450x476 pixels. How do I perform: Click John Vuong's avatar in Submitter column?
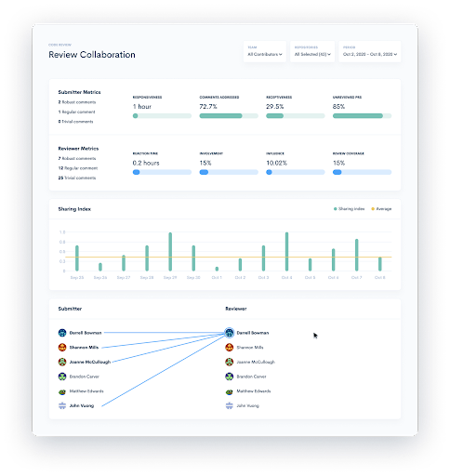click(x=62, y=405)
